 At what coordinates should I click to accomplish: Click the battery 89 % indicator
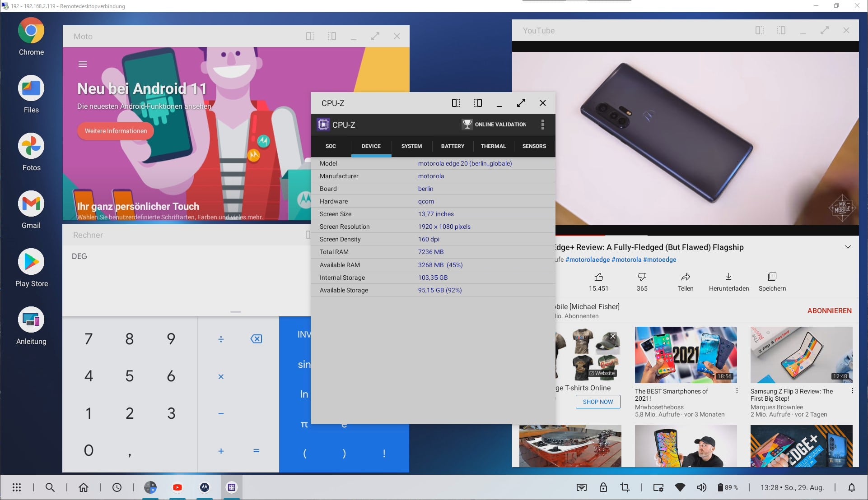pos(728,487)
